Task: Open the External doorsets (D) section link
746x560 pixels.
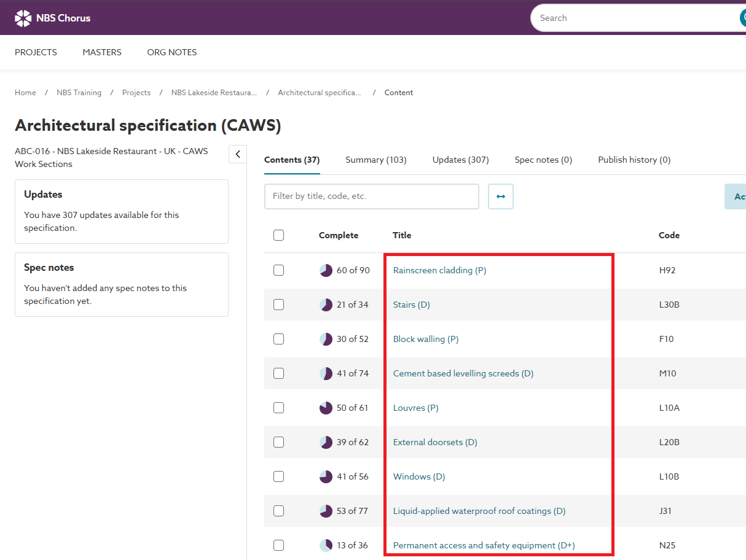Action: 435,442
